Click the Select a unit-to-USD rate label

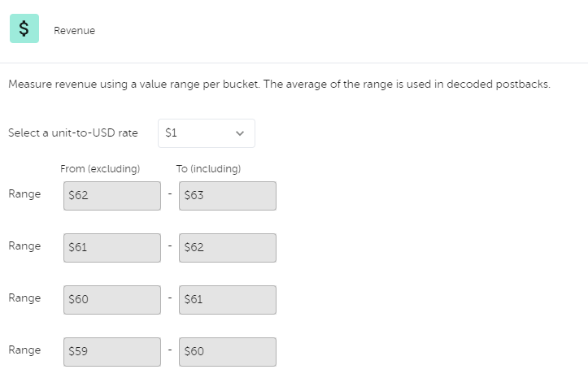(x=73, y=133)
